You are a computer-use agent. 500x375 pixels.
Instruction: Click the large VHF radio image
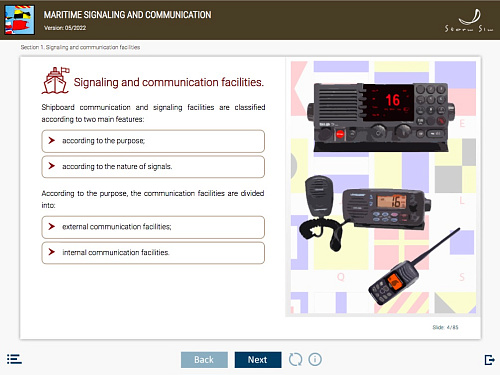381,117
